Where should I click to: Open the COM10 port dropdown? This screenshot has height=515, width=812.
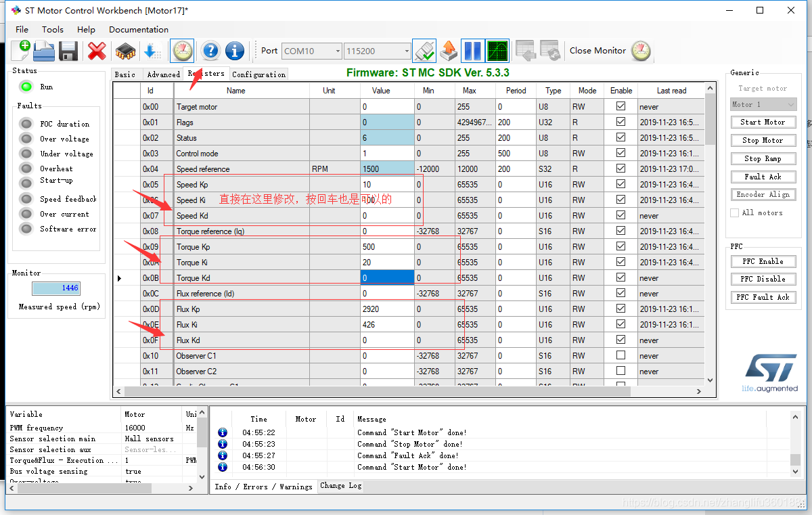pyautogui.click(x=312, y=51)
